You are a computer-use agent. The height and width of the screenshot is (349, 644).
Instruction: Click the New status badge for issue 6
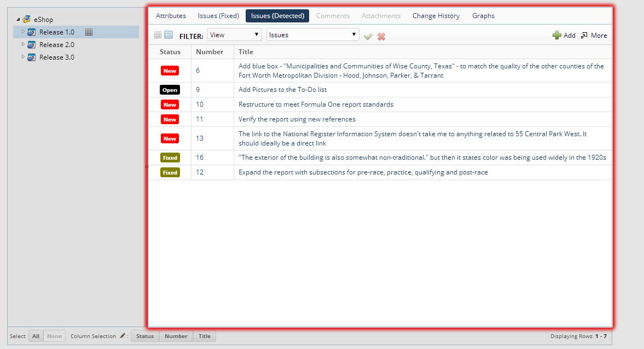[170, 71]
